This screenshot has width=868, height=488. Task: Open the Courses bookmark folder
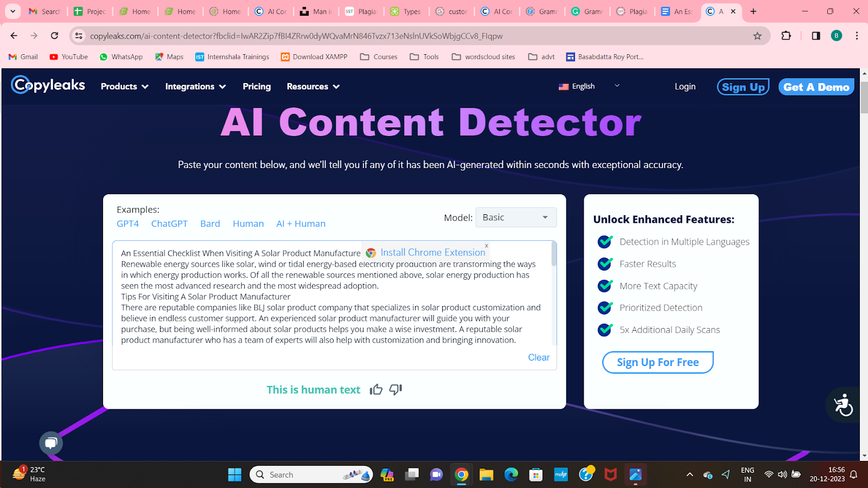coord(379,56)
